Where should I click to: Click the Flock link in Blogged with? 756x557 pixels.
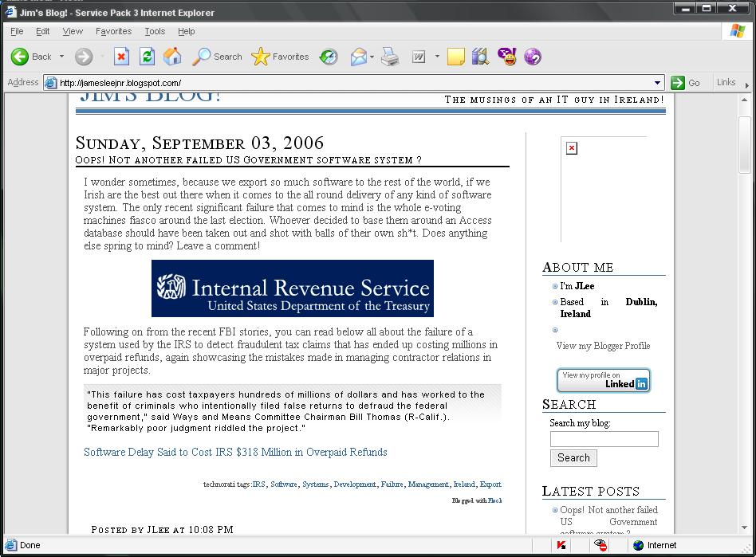point(494,500)
